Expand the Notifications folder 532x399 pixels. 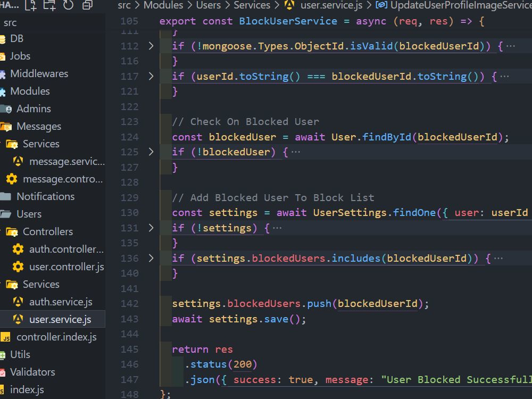[x=45, y=196]
